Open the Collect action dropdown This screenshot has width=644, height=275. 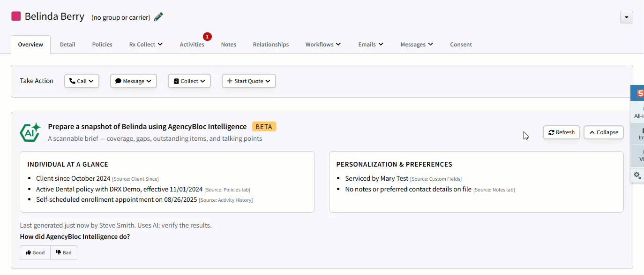(x=189, y=81)
